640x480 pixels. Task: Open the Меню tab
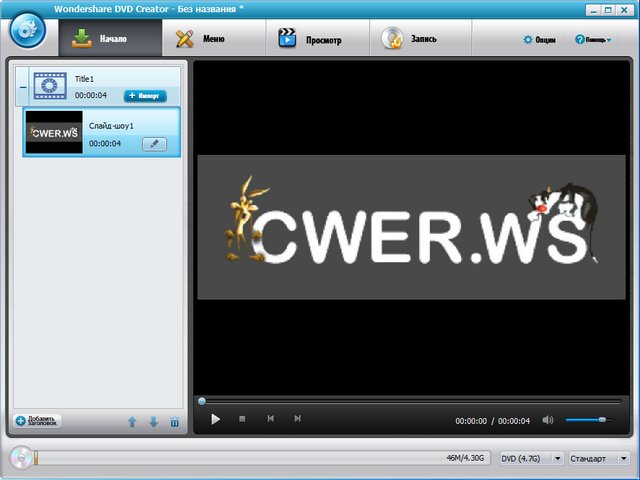[214, 38]
